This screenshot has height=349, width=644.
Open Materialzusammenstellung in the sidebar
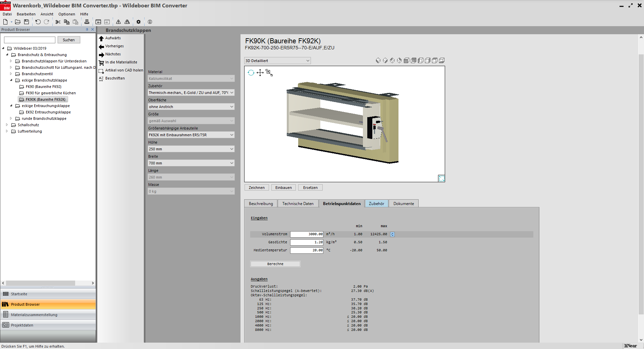pos(48,315)
